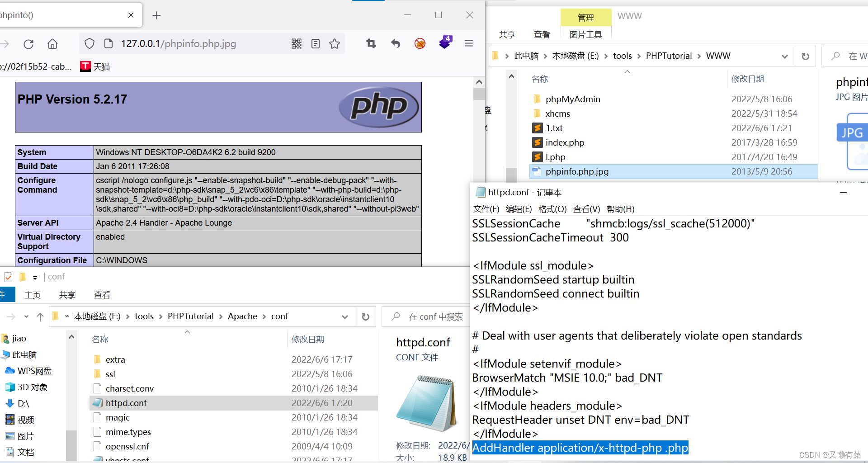Open Notepad 文件(F) menu

pyautogui.click(x=486, y=209)
